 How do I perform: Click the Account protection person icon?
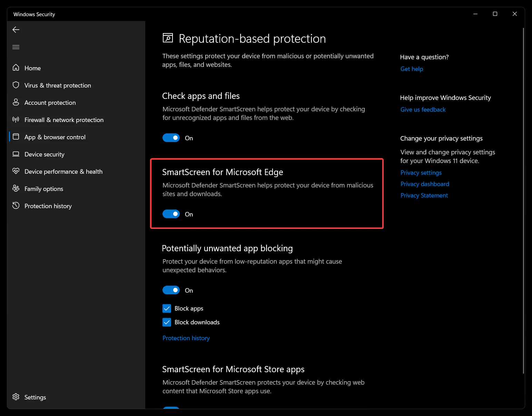coord(16,102)
